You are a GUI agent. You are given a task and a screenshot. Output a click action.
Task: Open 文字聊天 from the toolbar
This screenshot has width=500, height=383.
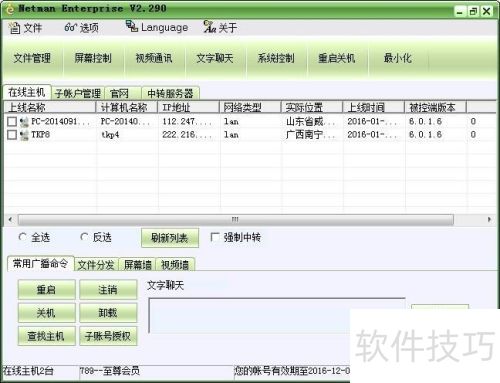(x=215, y=58)
